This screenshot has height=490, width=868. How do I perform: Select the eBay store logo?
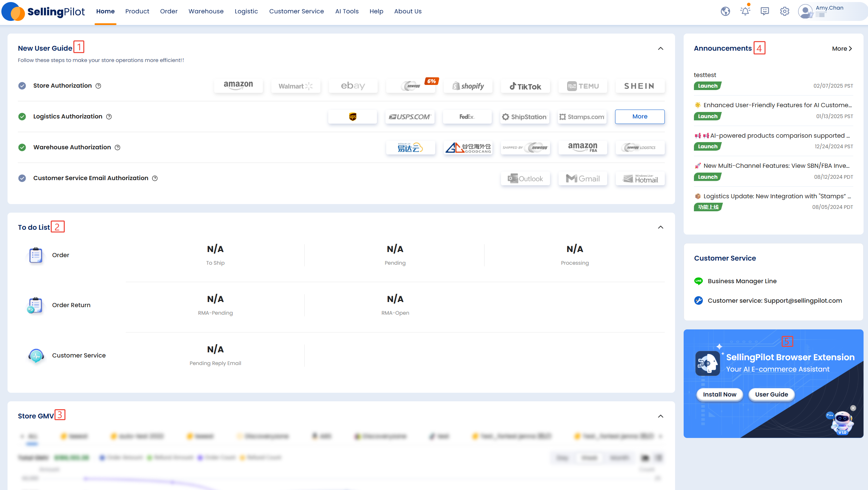[x=353, y=86]
